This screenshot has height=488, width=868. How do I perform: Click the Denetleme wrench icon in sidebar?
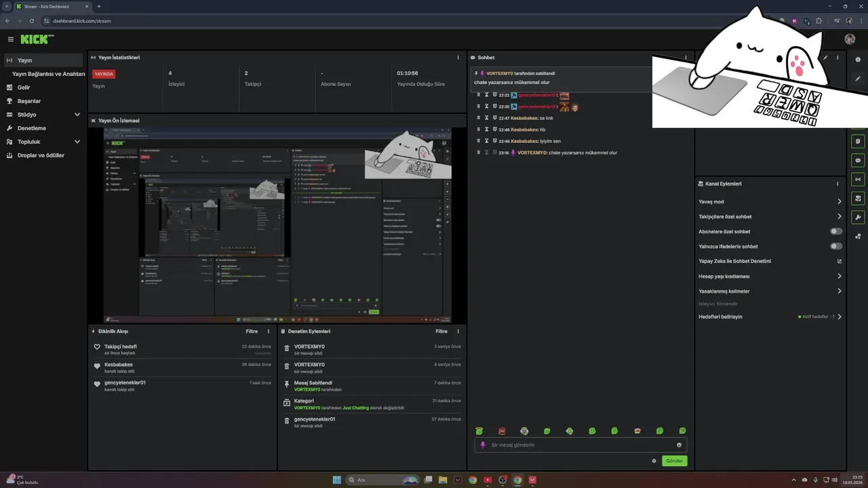coord(9,128)
